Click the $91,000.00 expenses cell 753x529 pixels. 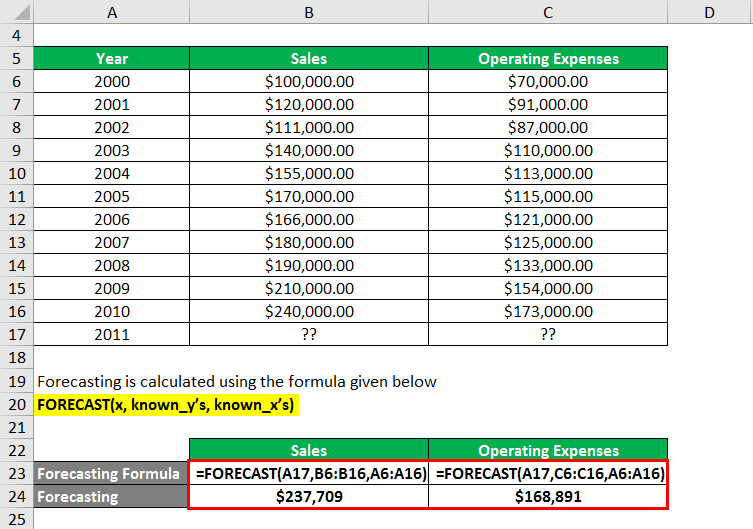click(548, 104)
